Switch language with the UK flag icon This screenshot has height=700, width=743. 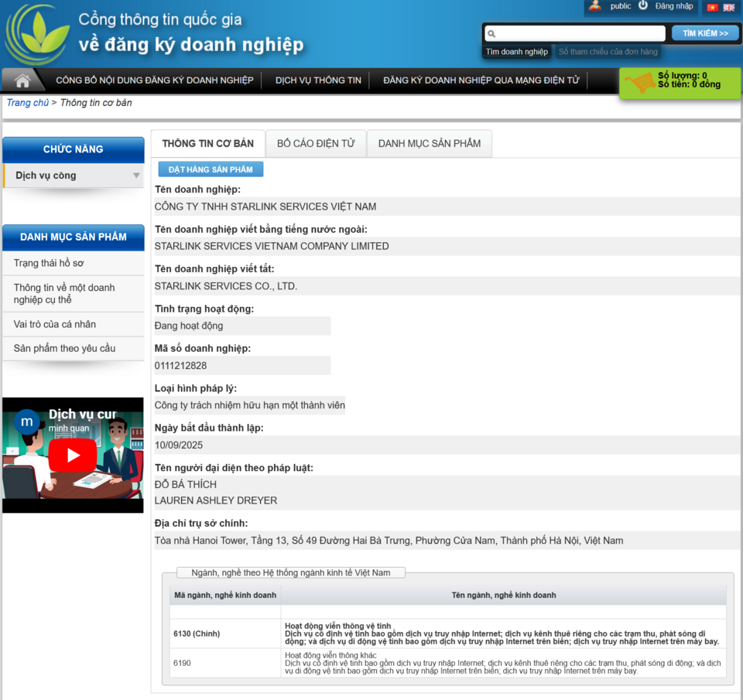click(x=729, y=7)
